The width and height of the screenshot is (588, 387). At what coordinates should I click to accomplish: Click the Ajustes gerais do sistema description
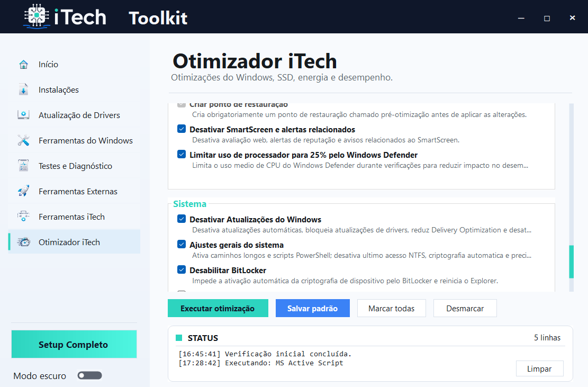[x=362, y=255]
